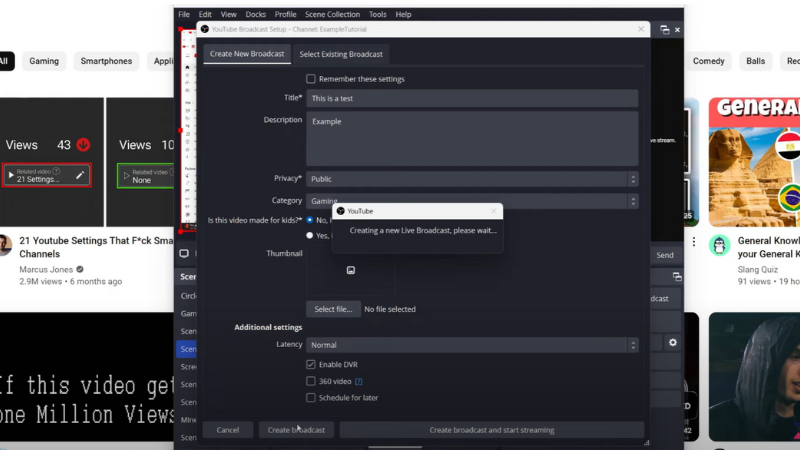Click the OBS dock close icon at top right
Image resolution: width=800 pixels, height=450 pixels.
(x=677, y=30)
